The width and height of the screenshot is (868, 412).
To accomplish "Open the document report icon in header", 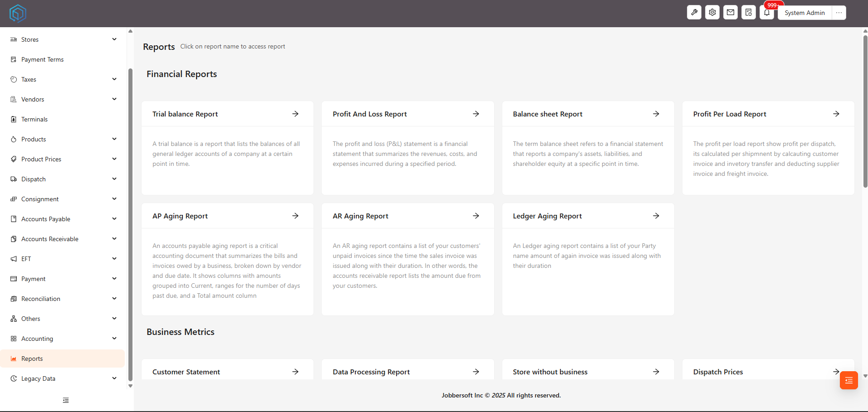I will pos(749,13).
